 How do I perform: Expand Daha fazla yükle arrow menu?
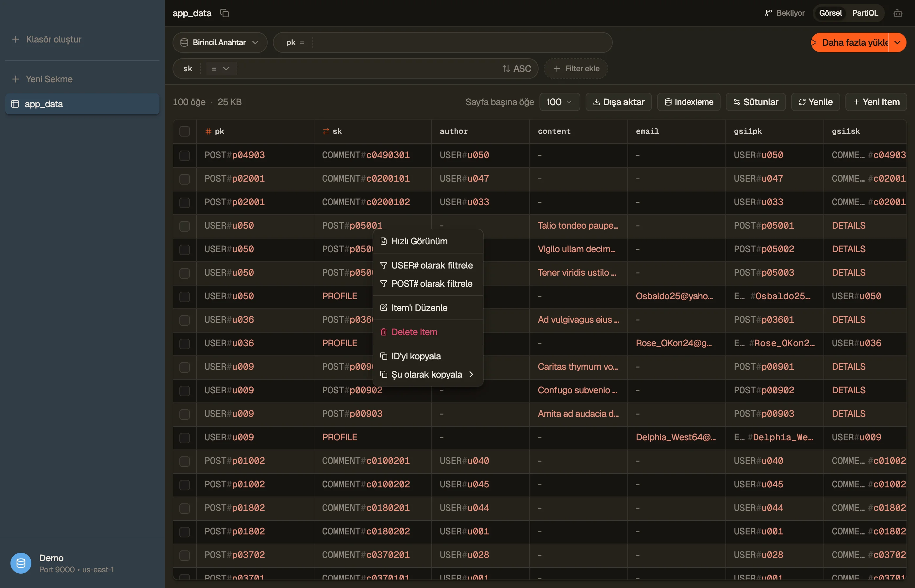897,42
